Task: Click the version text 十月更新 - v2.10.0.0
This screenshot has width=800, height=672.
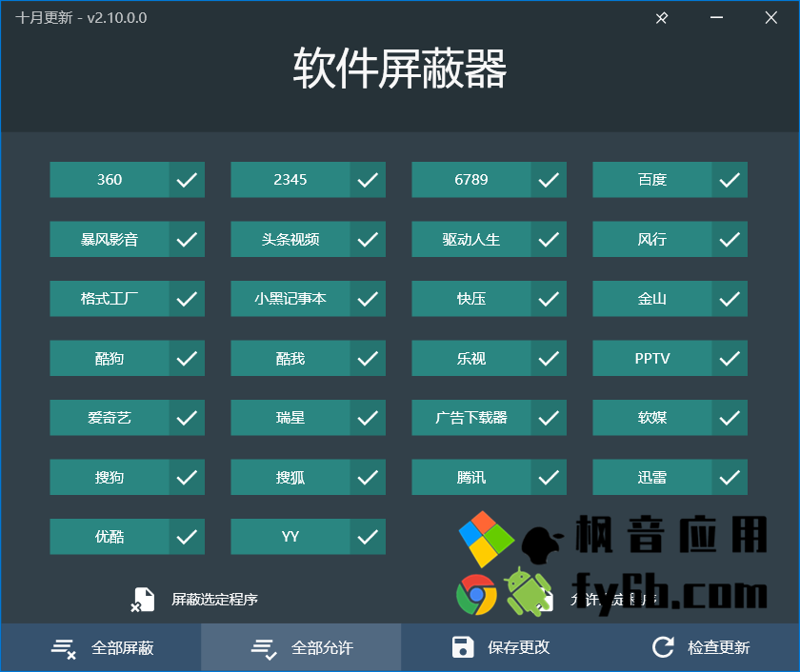Action: [x=81, y=18]
